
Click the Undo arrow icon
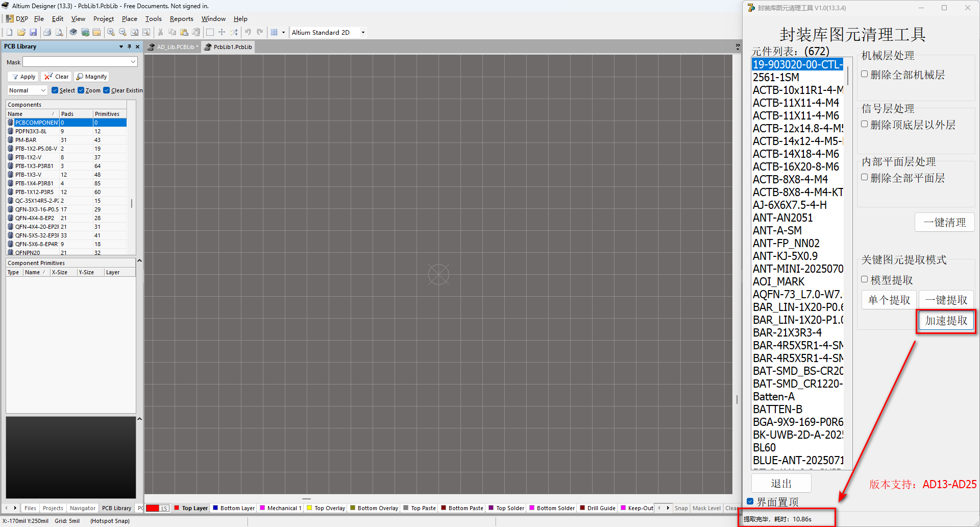coord(248,32)
